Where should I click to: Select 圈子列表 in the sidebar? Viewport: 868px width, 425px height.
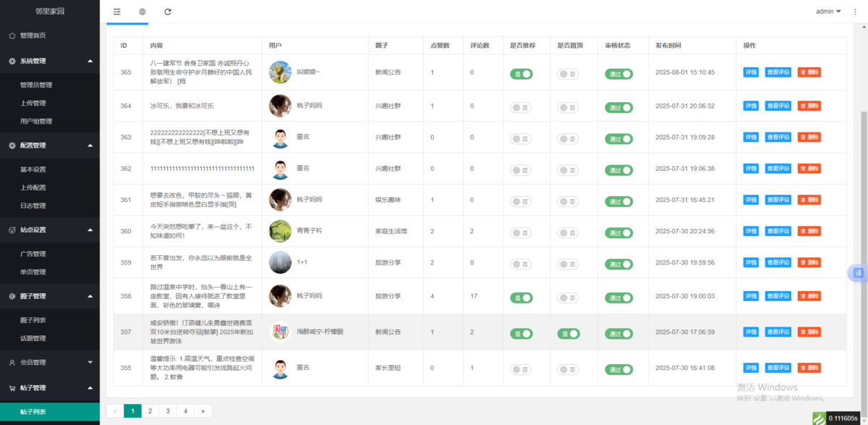33,320
